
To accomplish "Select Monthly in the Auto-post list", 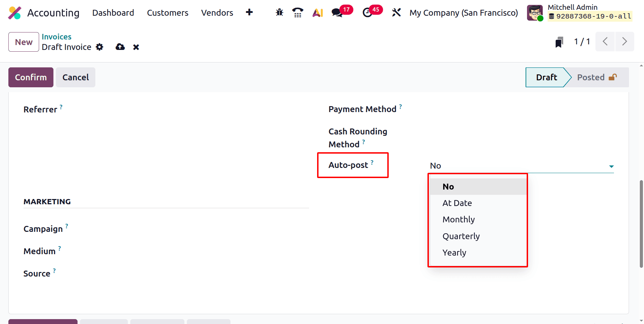I will tap(459, 219).
